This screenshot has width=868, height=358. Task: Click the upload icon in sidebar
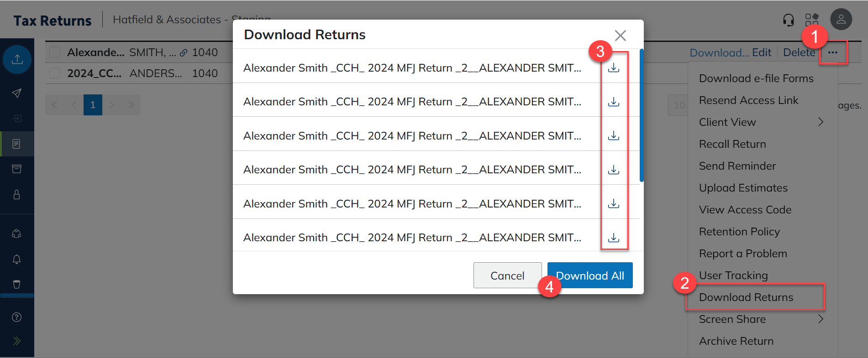(x=17, y=59)
